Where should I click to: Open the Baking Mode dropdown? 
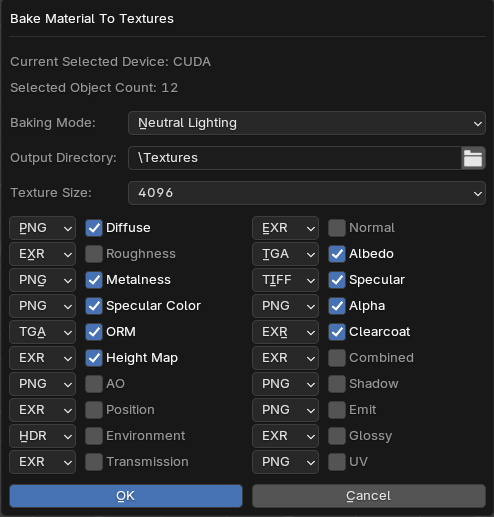[x=307, y=123]
